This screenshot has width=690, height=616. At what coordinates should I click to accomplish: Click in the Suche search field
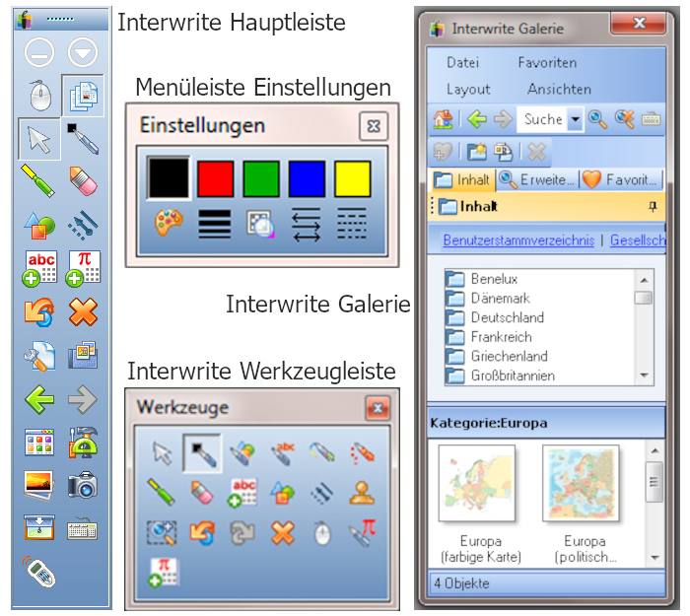click(542, 119)
